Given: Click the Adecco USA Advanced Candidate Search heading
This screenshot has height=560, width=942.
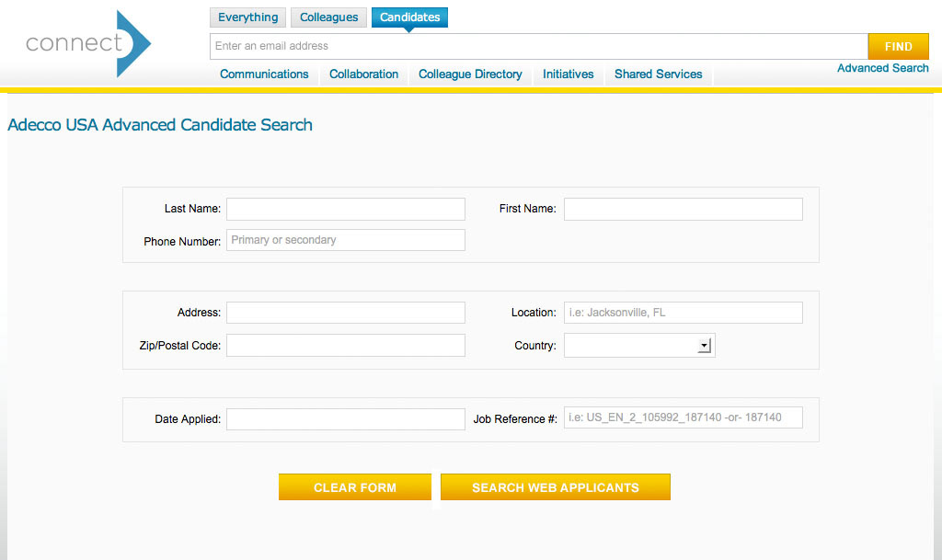Looking at the screenshot, I should (160, 125).
